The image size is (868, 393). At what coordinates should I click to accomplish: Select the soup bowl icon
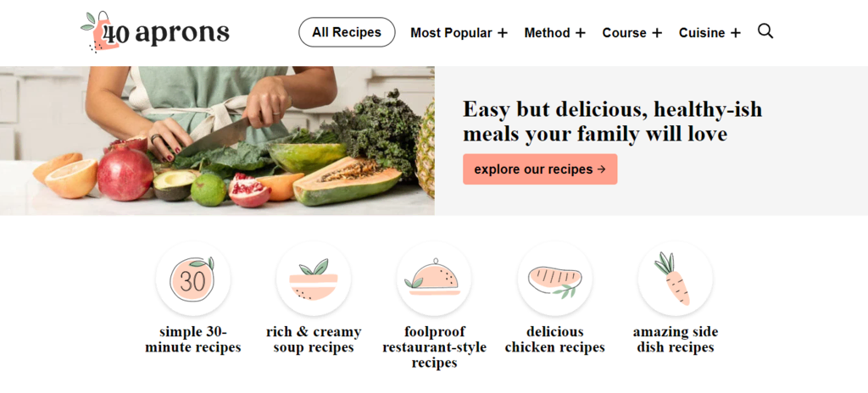[x=314, y=279]
